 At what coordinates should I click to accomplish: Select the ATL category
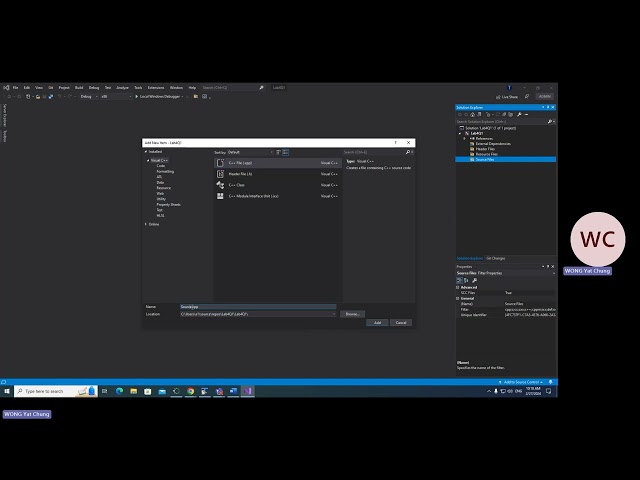159,177
